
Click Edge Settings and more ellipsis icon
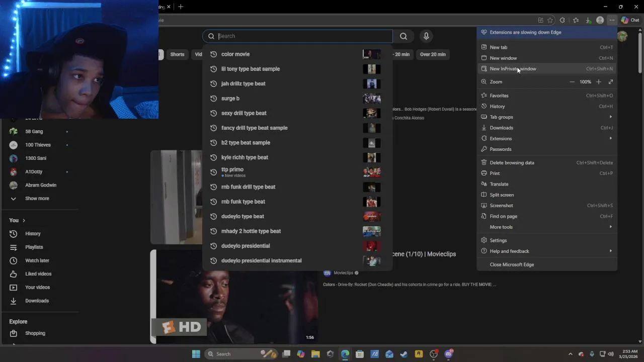(x=612, y=20)
